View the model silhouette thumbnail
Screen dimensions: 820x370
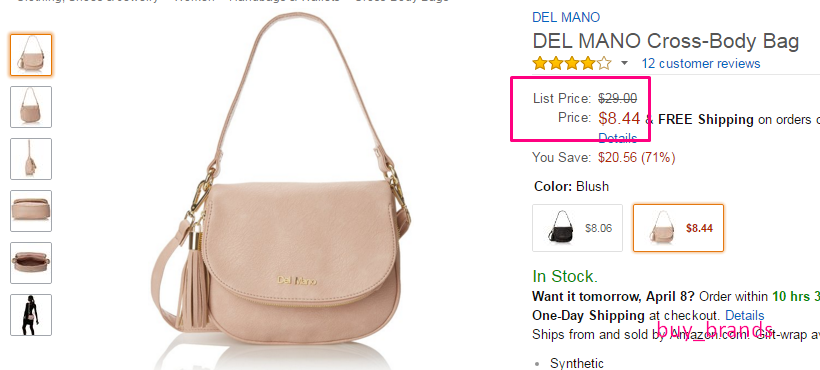coord(31,315)
